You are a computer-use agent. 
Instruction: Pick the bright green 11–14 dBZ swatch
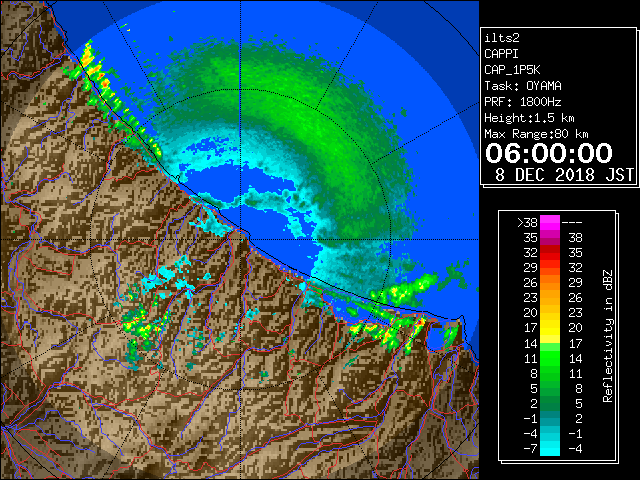tap(550, 358)
